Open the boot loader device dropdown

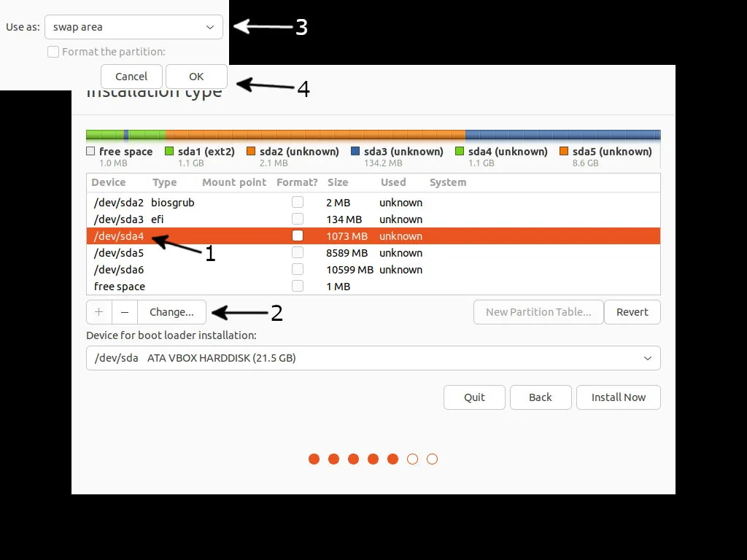pos(373,358)
